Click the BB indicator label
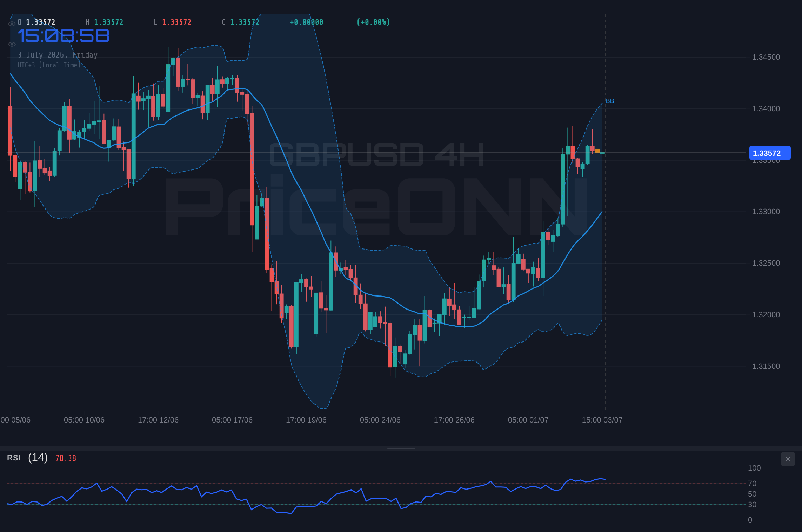This screenshot has width=802, height=532. click(x=610, y=101)
